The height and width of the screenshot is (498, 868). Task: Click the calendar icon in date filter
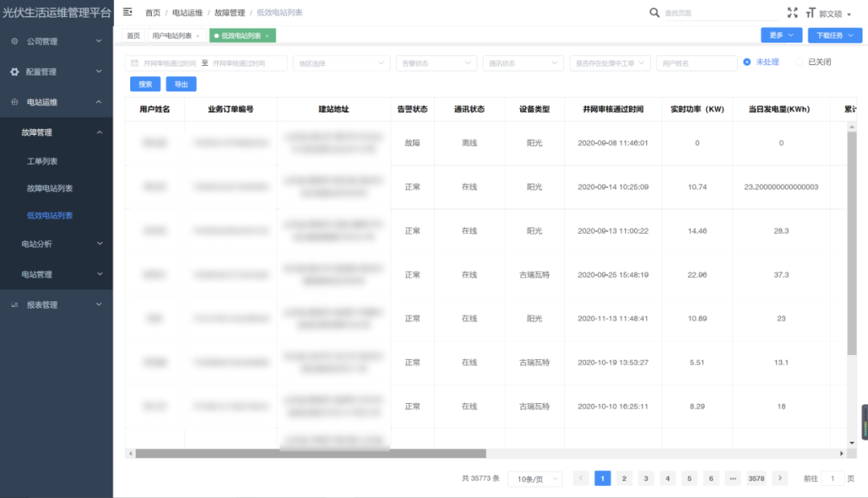coord(134,63)
